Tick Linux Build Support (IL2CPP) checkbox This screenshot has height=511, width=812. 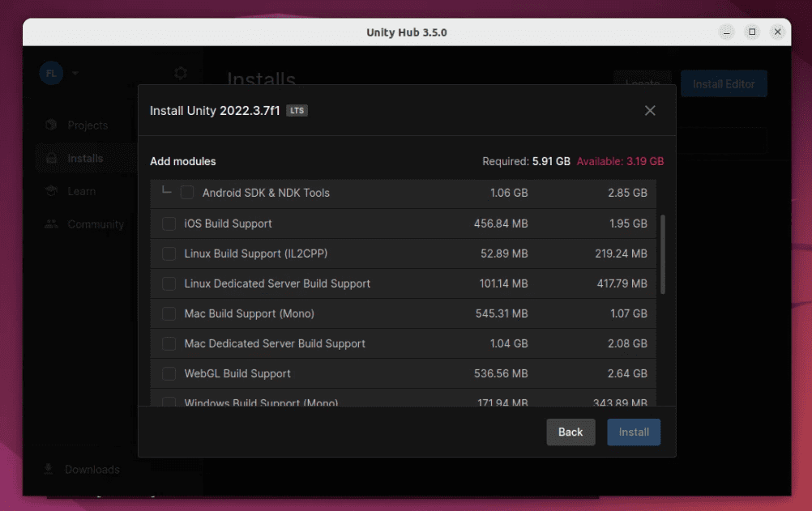pos(169,253)
